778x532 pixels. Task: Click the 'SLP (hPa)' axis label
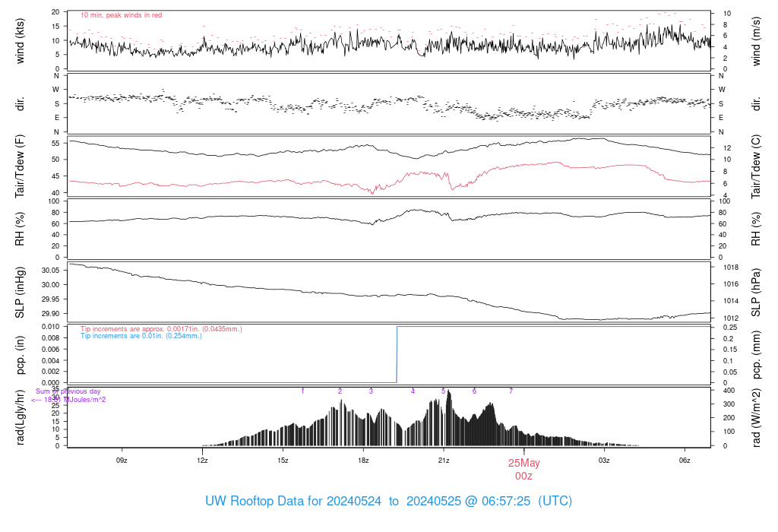click(x=756, y=293)
